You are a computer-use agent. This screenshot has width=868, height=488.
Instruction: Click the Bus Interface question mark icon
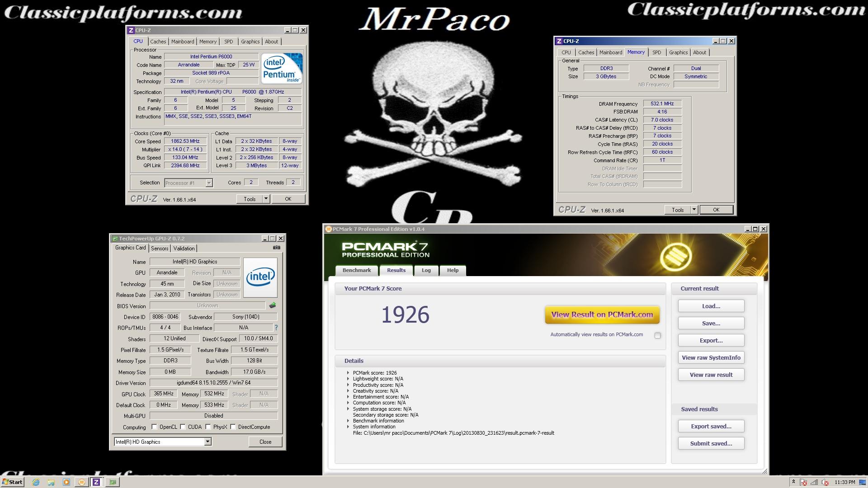coord(276,328)
